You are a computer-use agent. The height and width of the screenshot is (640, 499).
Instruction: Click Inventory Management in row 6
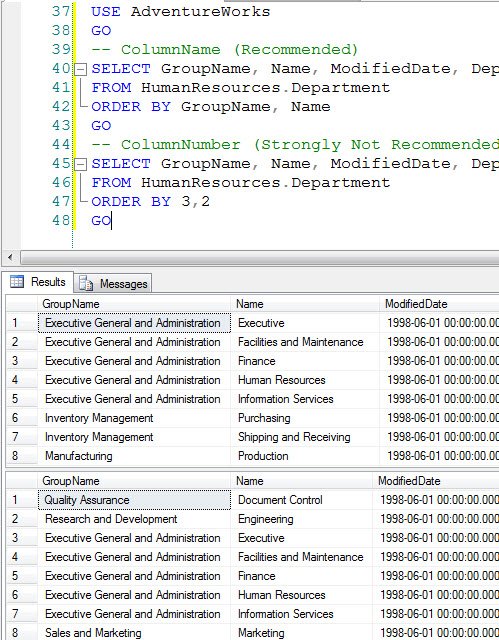tap(134, 418)
